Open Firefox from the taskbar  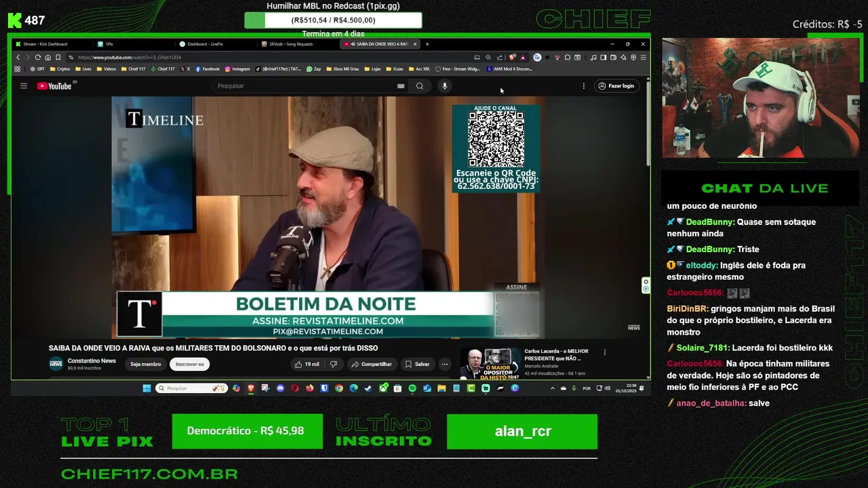click(310, 388)
